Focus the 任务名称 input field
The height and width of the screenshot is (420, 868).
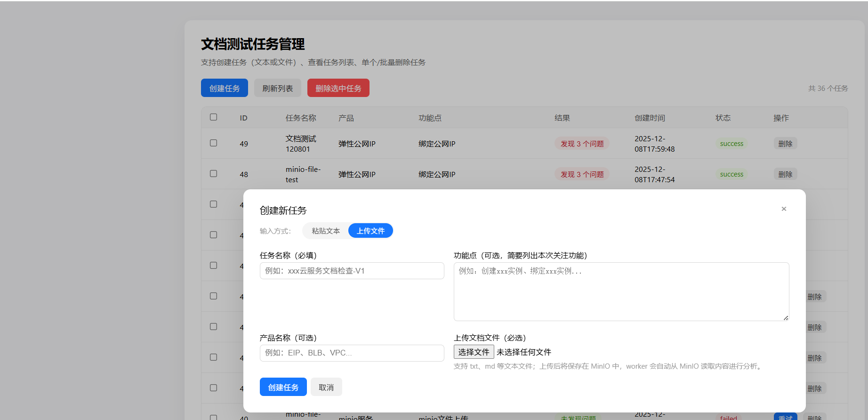pos(352,271)
